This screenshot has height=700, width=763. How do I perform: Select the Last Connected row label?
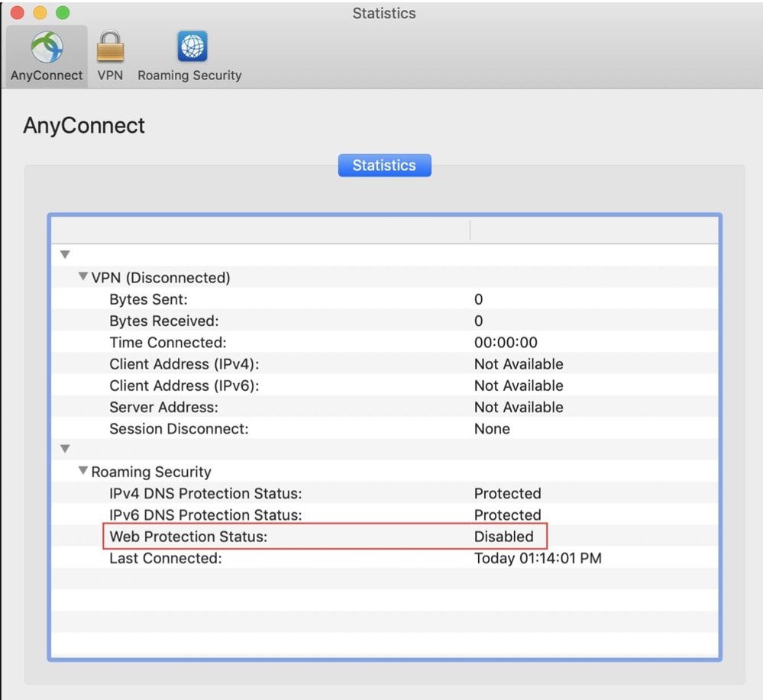pos(166,558)
